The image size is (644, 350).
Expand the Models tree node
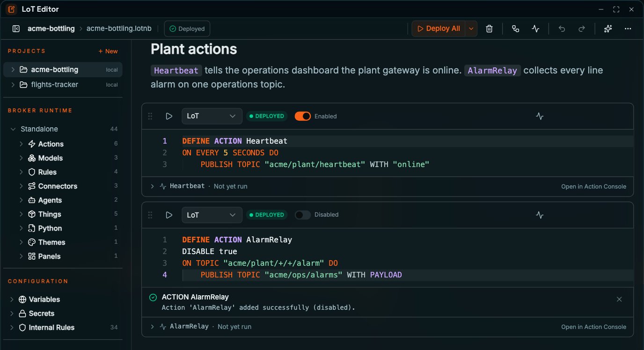(21, 158)
